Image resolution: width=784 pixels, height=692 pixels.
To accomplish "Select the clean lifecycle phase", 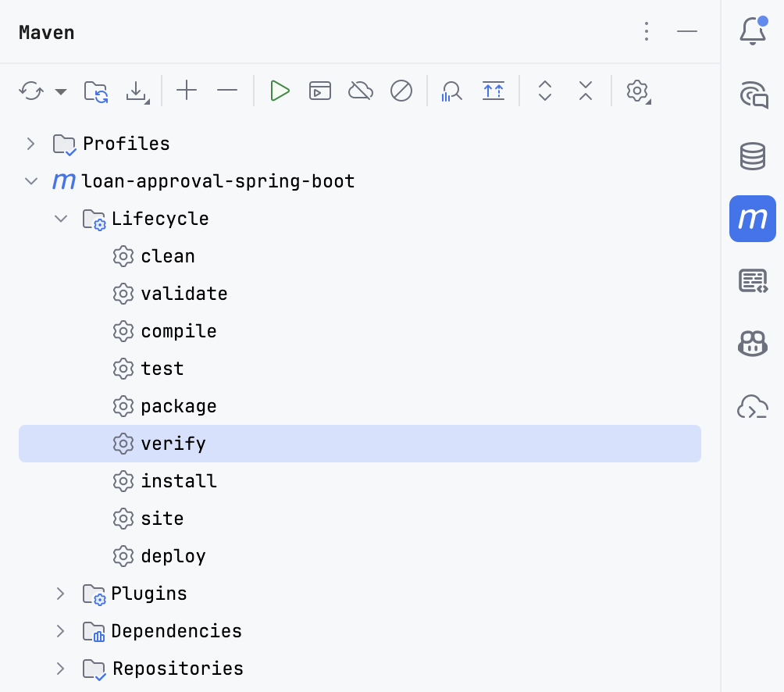I will (360, 256).
